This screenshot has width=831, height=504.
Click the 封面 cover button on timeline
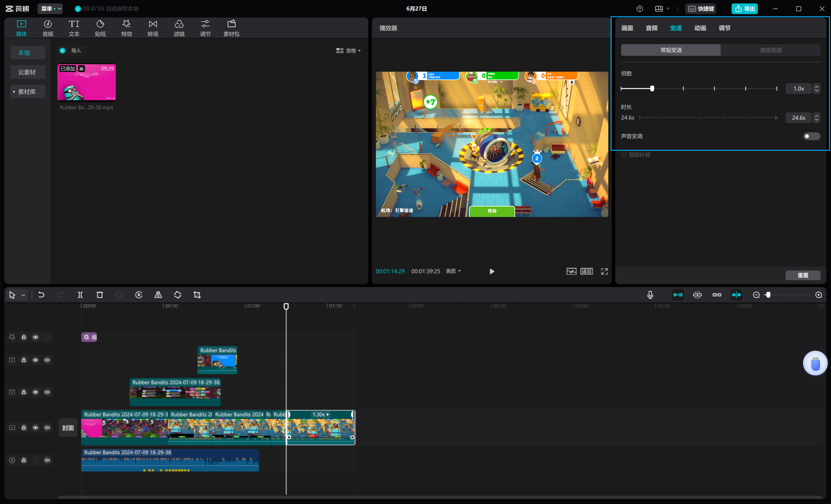point(68,427)
